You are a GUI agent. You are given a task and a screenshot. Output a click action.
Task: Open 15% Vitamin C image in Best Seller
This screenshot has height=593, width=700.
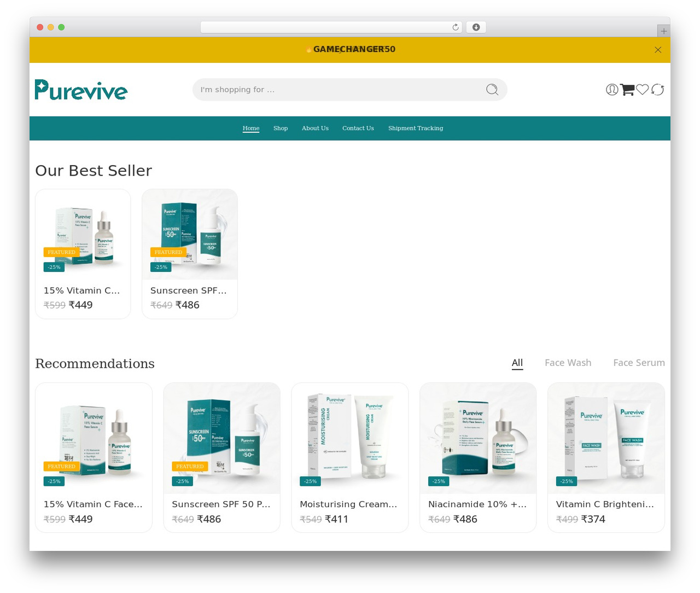tap(83, 235)
